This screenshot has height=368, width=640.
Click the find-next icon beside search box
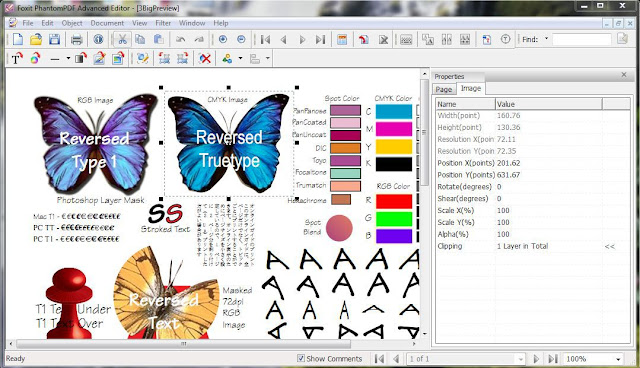tap(622, 39)
